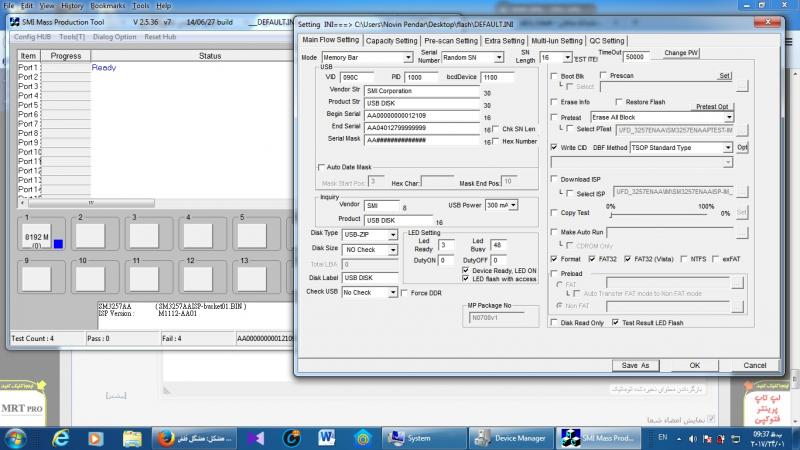Click the SMI Mass Production Tool title icon

(15, 22)
